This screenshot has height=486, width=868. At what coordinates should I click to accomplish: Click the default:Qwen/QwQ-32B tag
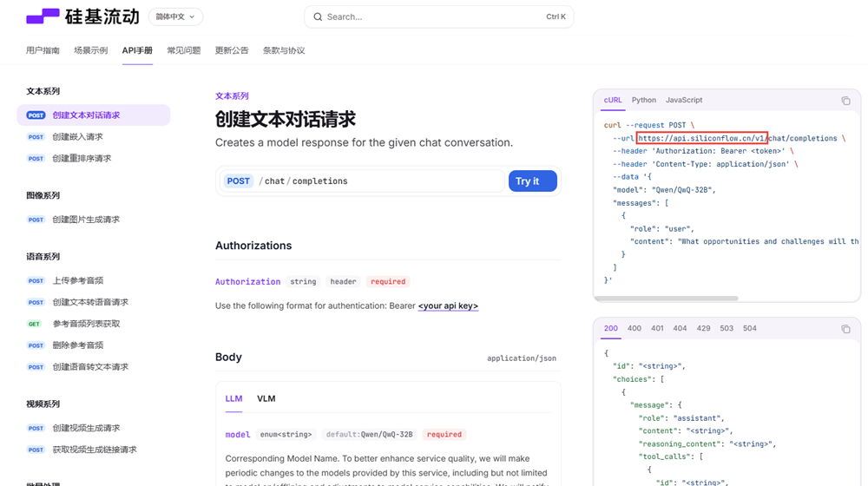[369, 435]
